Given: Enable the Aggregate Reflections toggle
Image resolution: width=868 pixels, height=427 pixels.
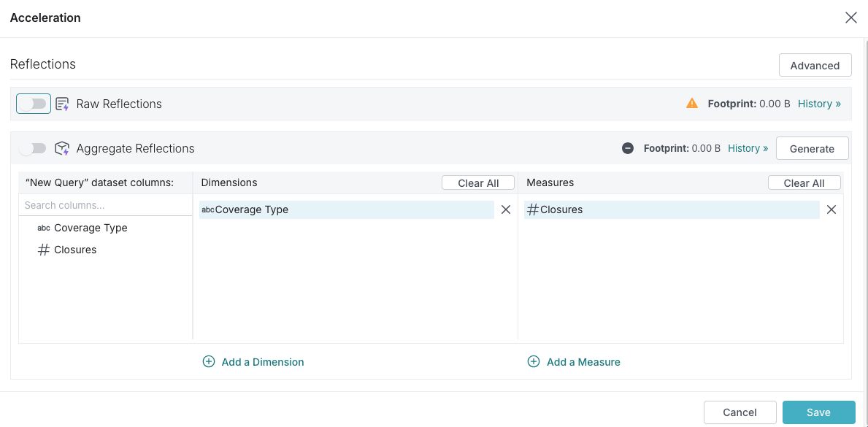Looking at the screenshot, I should coord(34,148).
